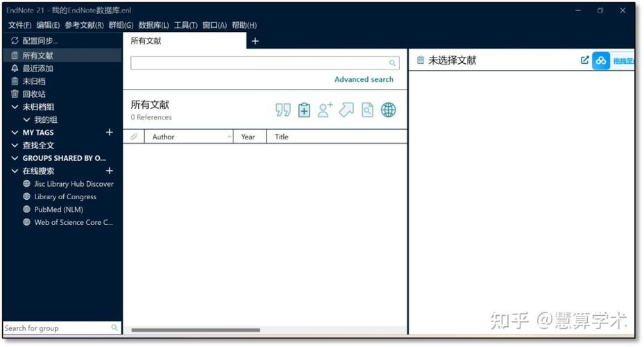Click the sync icon beside 配置同步
Screen dimensions: 644x347
pyautogui.click(x=15, y=40)
